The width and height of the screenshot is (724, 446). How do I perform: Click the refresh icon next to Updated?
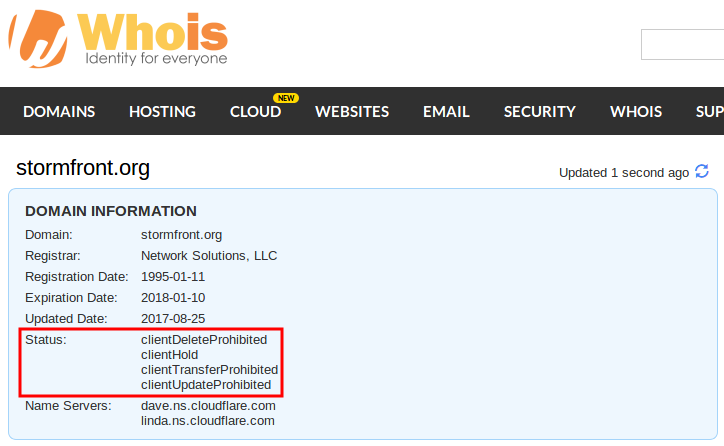(x=702, y=171)
